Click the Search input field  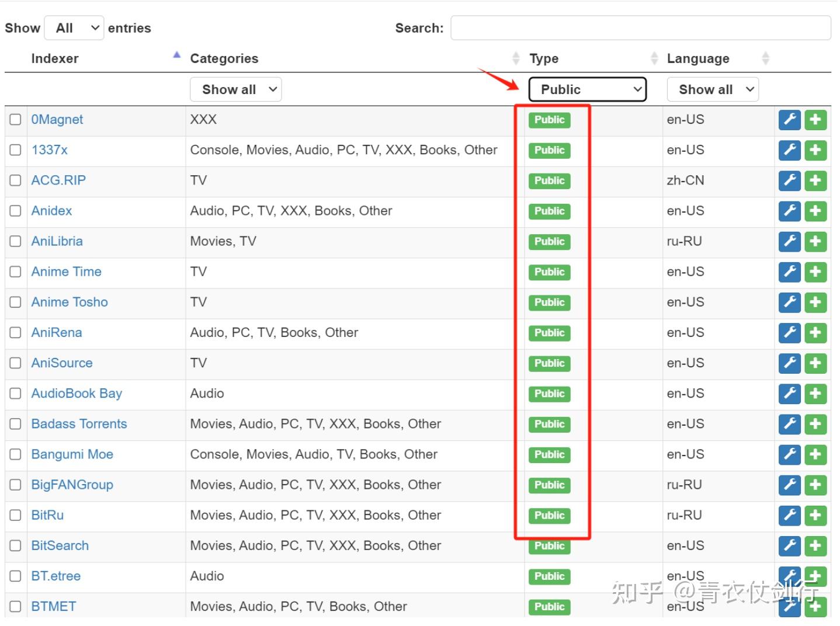[641, 28]
